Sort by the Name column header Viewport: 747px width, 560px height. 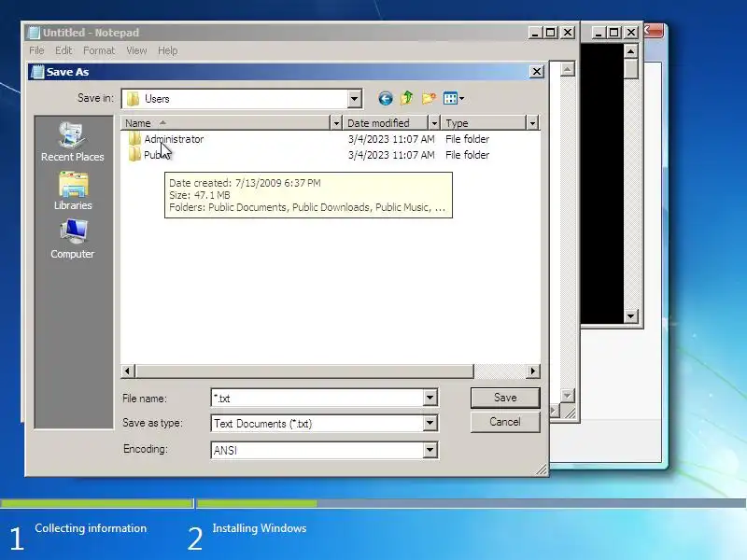(225, 123)
